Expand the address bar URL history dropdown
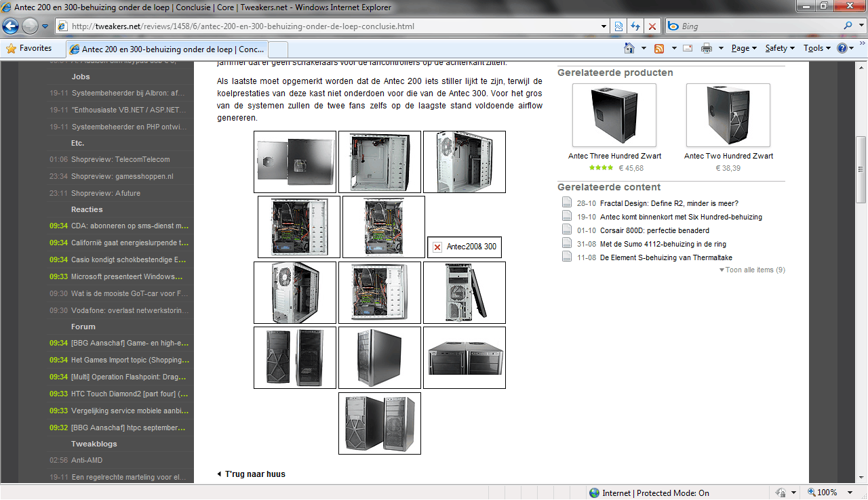Viewport: 868px width, 500px height. (604, 26)
